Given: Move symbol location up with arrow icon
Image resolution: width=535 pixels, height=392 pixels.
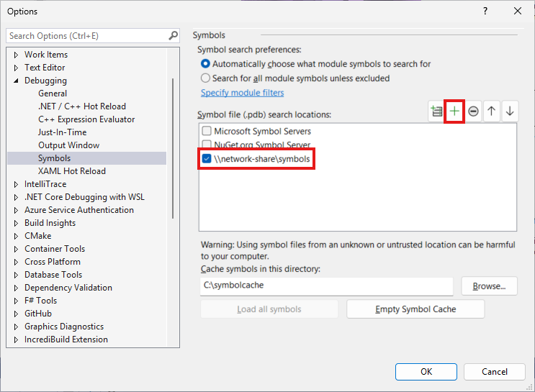Looking at the screenshot, I should coord(491,111).
